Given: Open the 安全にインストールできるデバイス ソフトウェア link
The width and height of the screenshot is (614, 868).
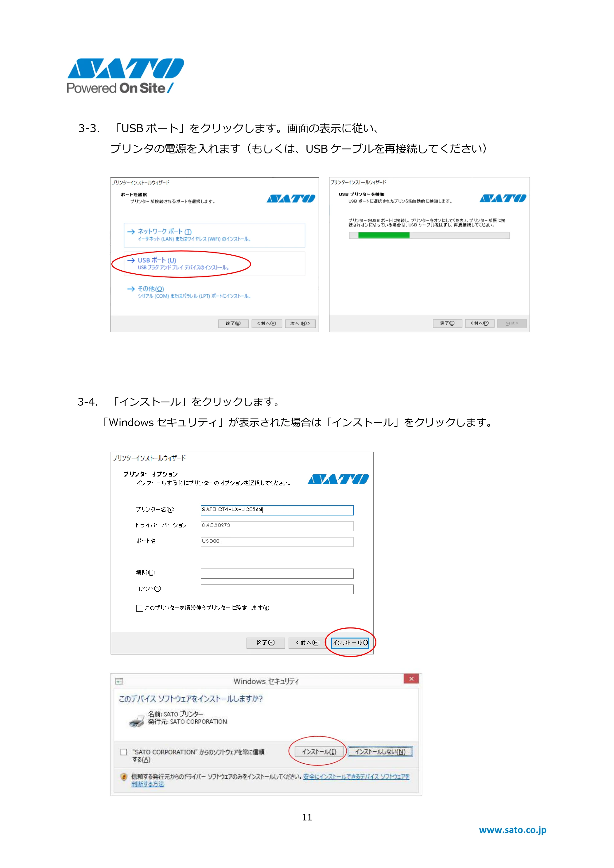Looking at the screenshot, I should coord(356,777).
